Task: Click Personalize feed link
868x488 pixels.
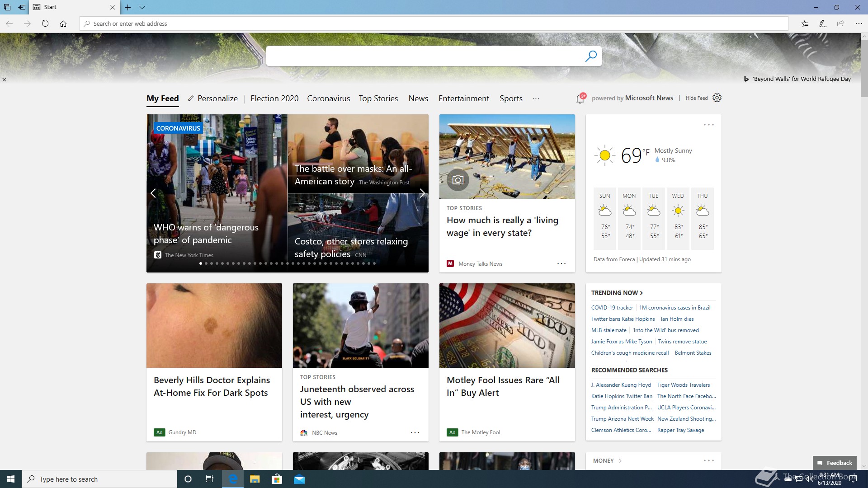Action: click(212, 99)
